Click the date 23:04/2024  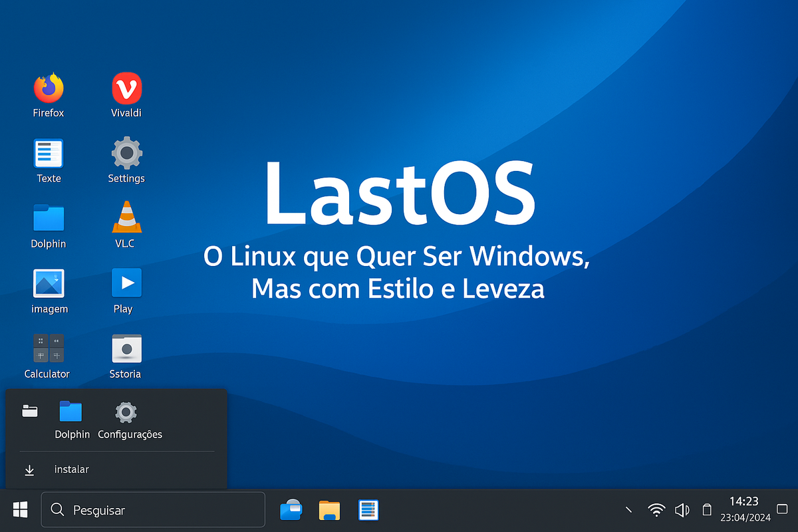click(744, 517)
